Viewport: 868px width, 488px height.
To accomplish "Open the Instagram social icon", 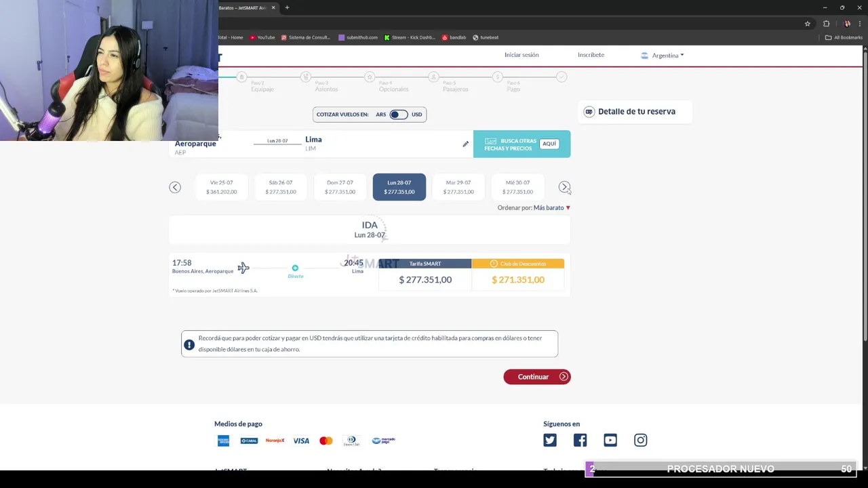I will 640,440.
